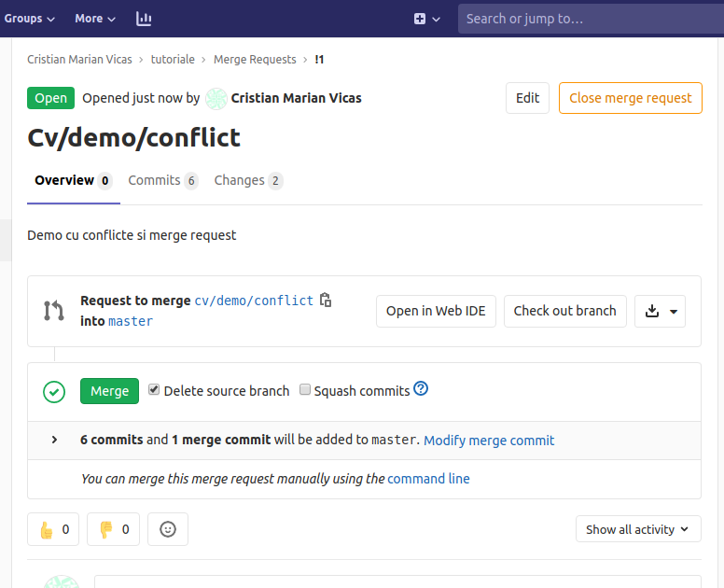The image size is (724, 588).
Task: Switch to the Commits tab
Action: tap(162, 180)
